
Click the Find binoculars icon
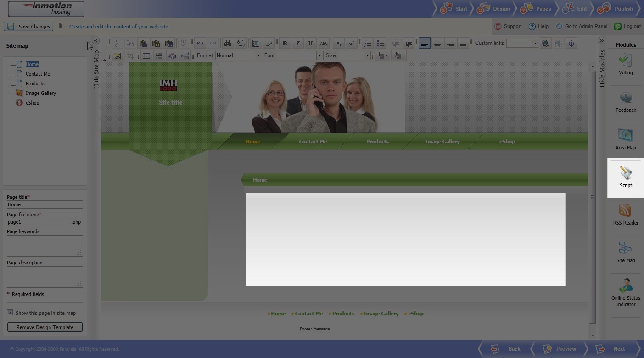(228, 43)
